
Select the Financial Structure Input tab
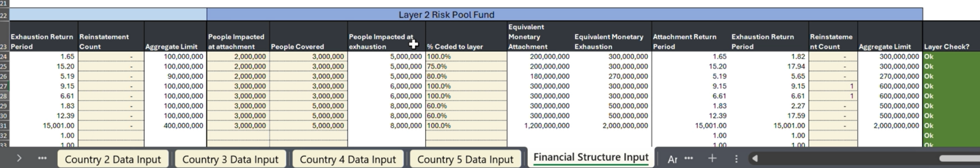tap(591, 157)
